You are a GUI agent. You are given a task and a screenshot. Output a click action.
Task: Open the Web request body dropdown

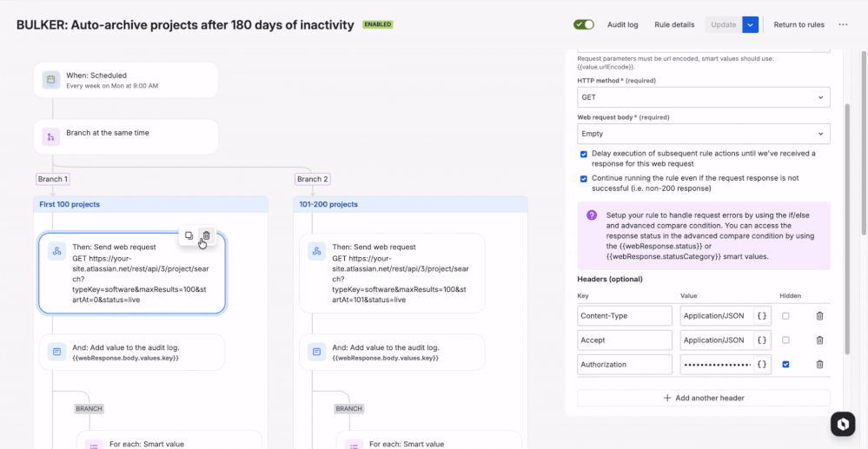[x=704, y=134]
